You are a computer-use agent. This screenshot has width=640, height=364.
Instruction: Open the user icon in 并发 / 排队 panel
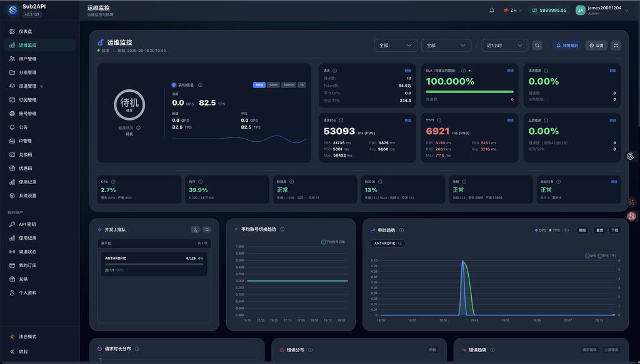(x=196, y=230)
